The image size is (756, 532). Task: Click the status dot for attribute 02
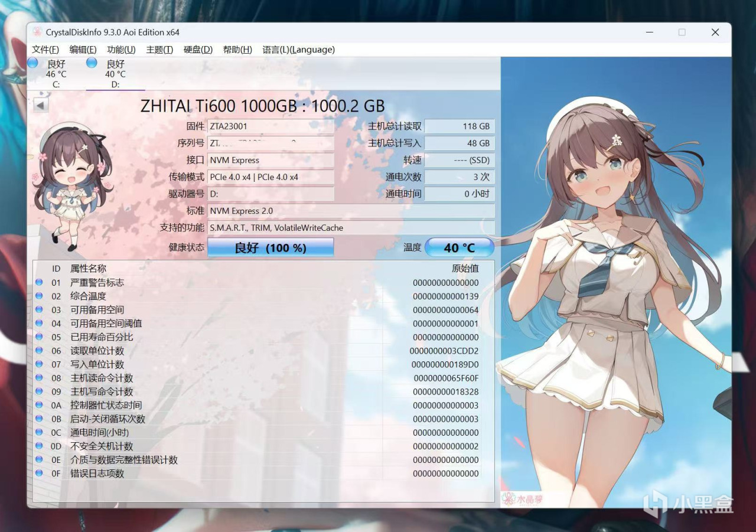click(x=39, y=296)
